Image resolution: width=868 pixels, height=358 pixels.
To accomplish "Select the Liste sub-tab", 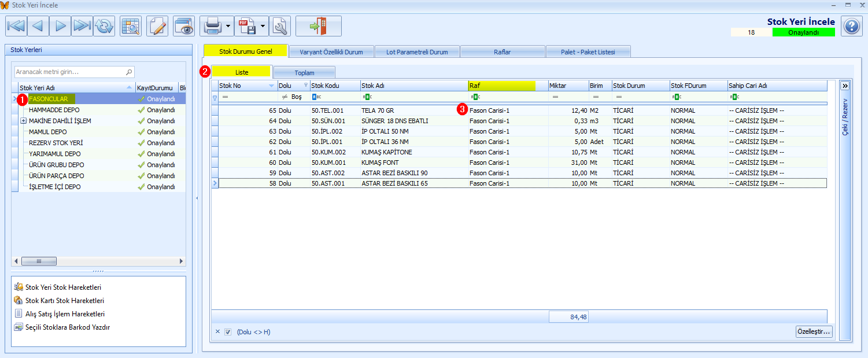I will (x=242, y=72).
